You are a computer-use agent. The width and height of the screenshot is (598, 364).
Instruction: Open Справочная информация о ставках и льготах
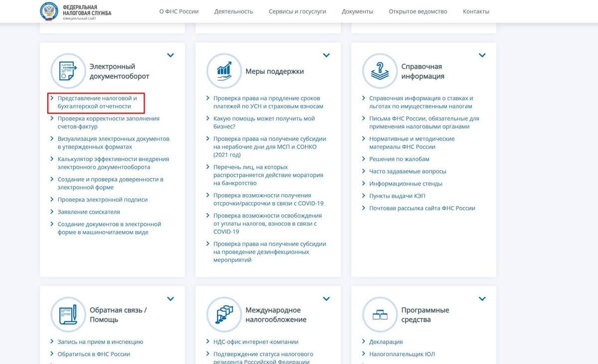[421, 102]
